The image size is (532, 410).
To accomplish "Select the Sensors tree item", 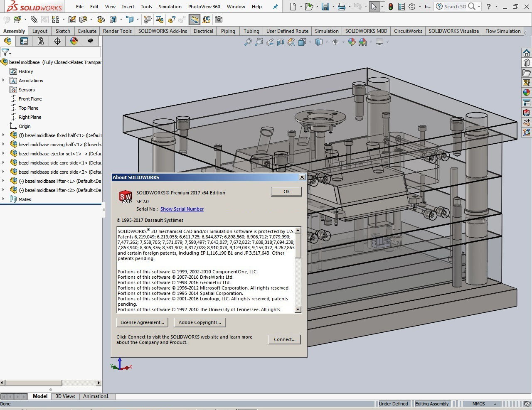I will (x=27, y=90).
